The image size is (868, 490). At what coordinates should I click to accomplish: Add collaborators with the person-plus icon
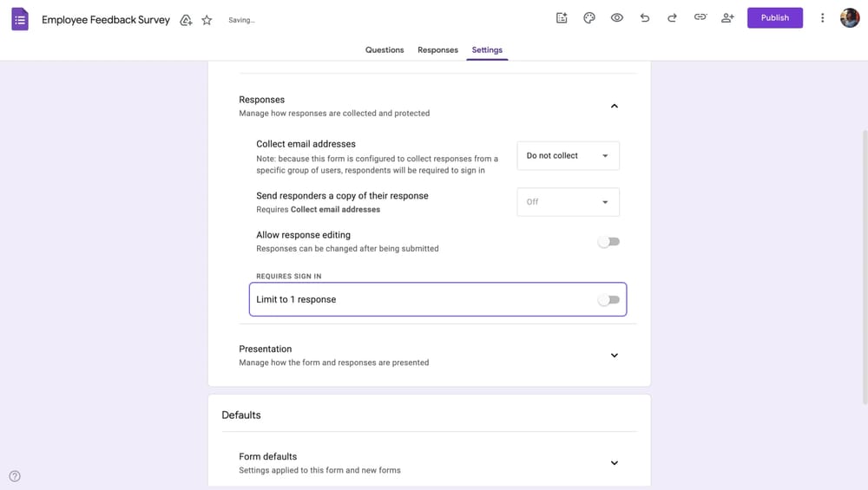click(x=727, y=17)
